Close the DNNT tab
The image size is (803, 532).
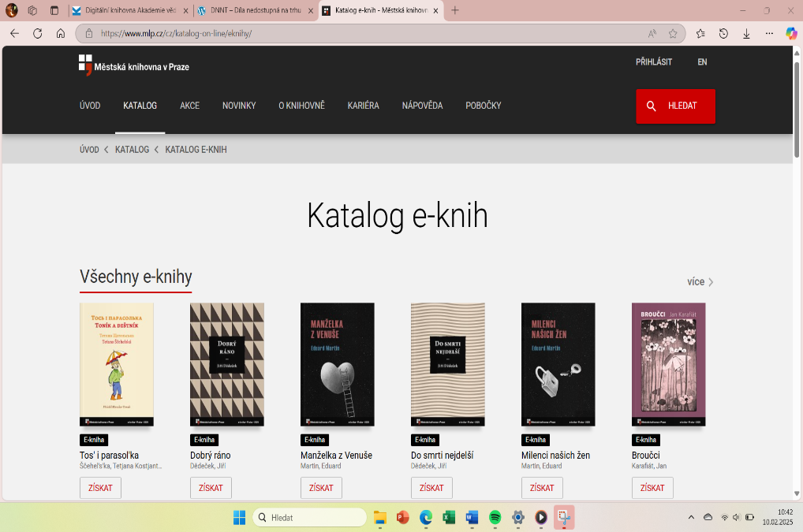310,10
